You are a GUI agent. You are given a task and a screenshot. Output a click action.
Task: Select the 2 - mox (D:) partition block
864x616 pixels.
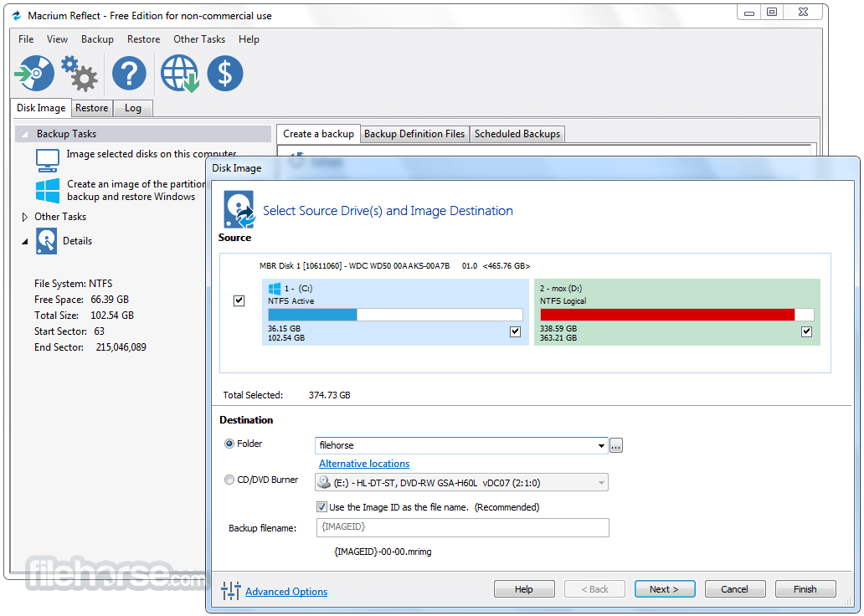pyautogui.click(x=677, y=312)
